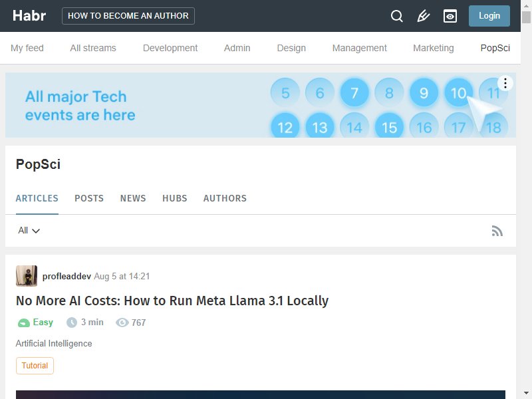Click the eye display settings icon

coord(450,16)
